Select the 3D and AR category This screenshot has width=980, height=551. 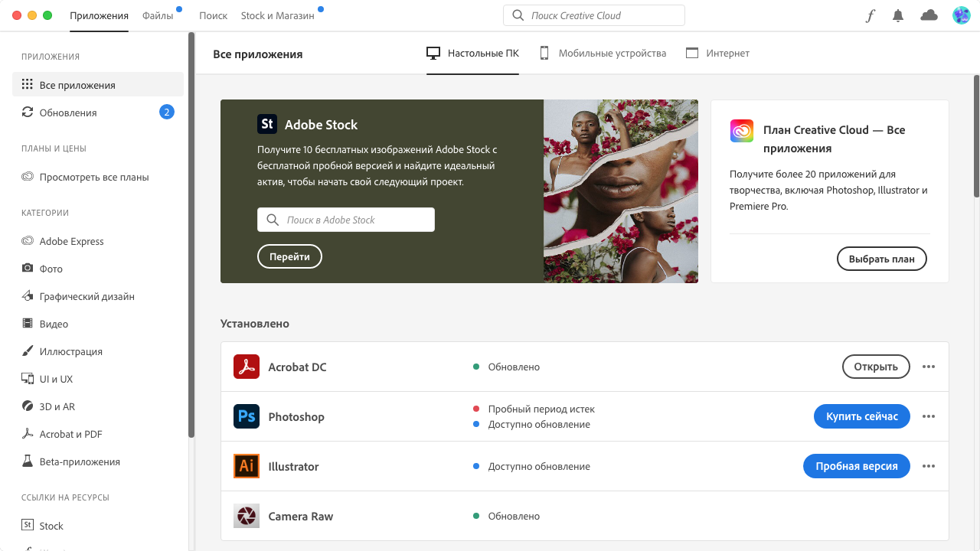(x=98, y=406)
